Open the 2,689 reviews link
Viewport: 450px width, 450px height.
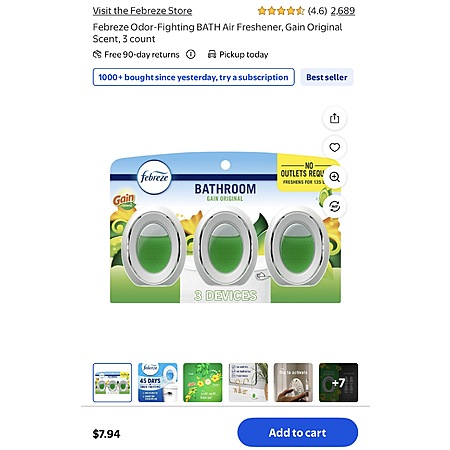point(343,11)
